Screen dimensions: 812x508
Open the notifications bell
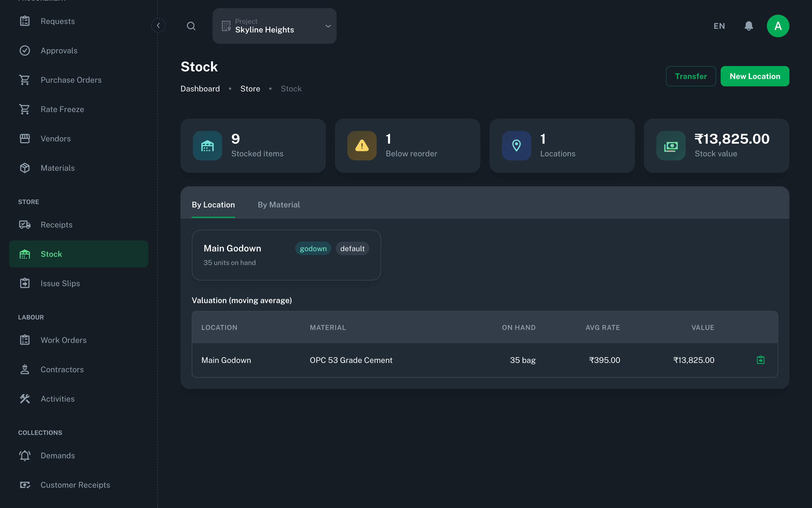(x=749, y=26)
